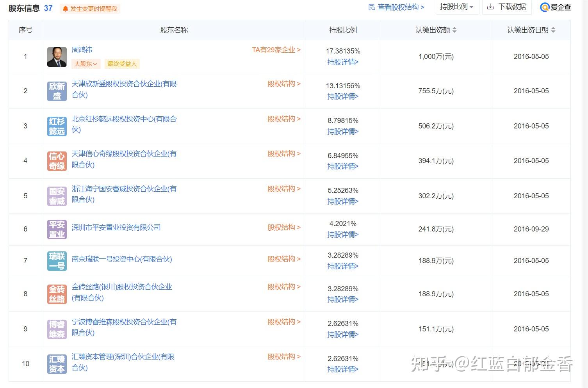Open 宁波博睿维森股权投资合伙企业 link
Viewport: 588px width, 388px height.
[x=124, y=327]
